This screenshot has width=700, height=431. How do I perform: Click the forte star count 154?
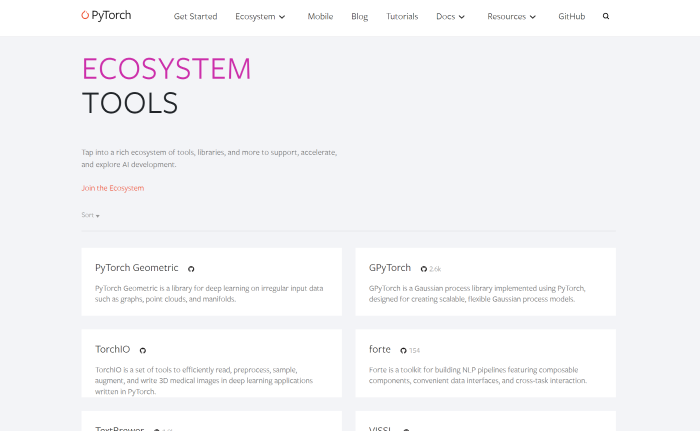[x=415, y=351]
